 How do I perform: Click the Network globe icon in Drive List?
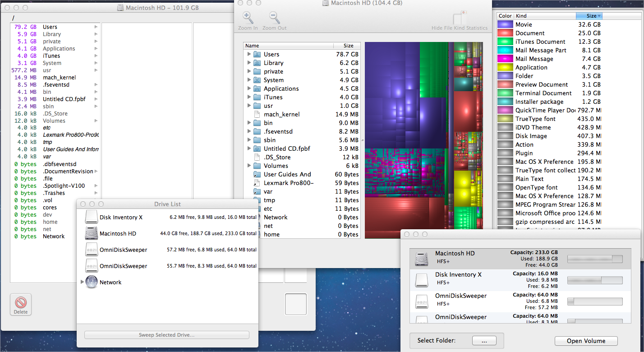(92, 282)
